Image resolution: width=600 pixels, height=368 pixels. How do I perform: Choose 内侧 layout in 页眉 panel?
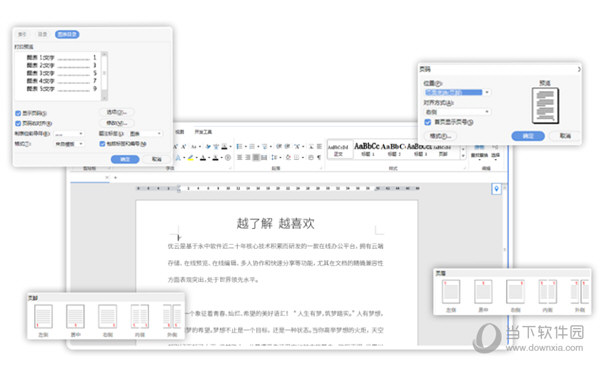(x=548, y=296)
